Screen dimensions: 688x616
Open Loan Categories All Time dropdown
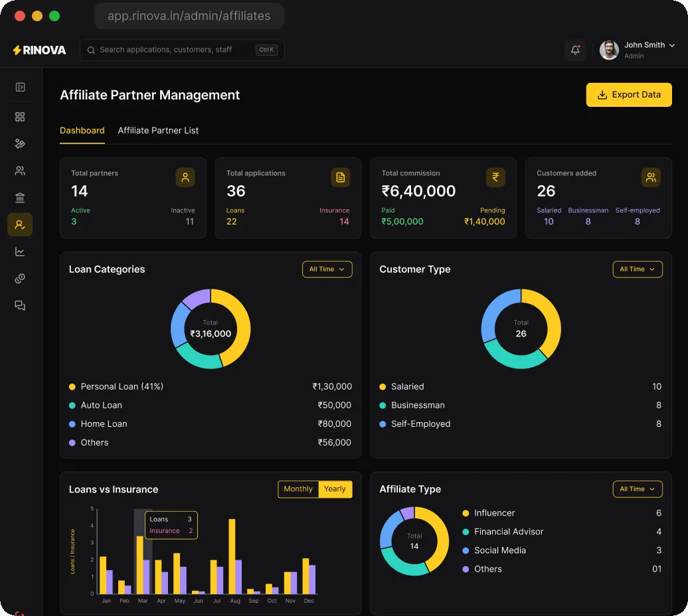[x=327, y=269]
